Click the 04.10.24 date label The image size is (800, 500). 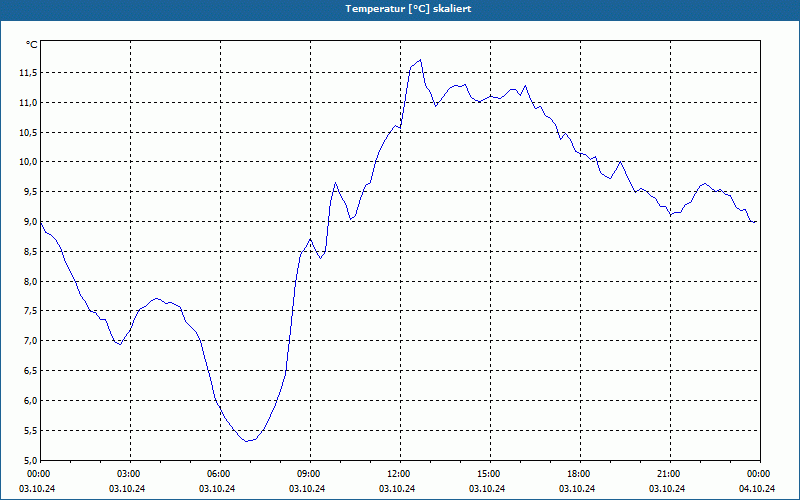point(757,489)
